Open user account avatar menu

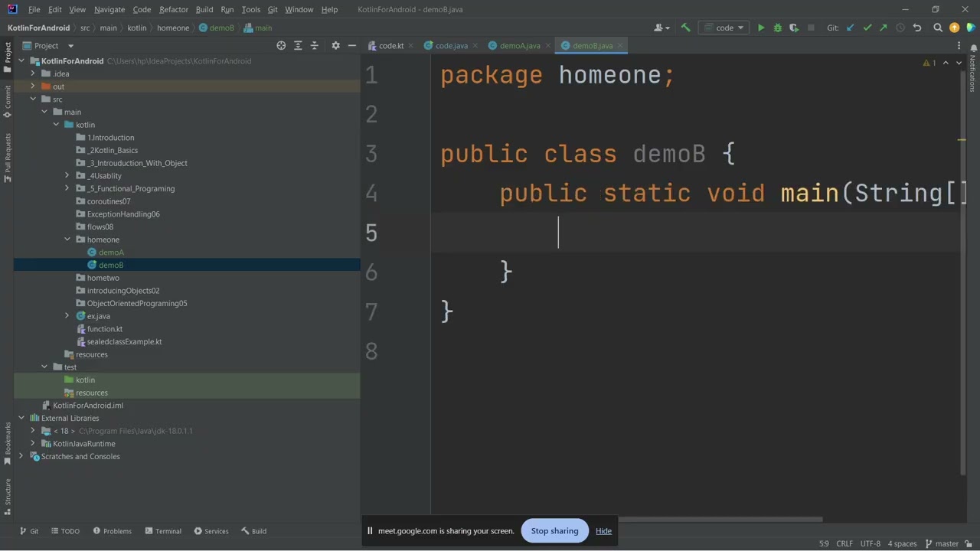coord(661,28)
